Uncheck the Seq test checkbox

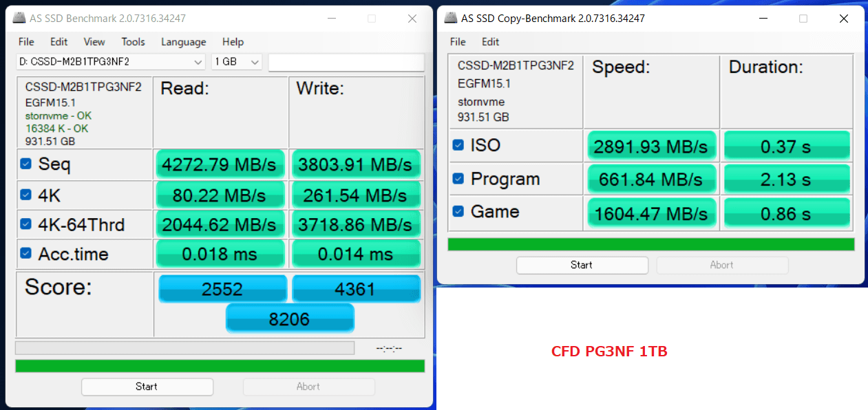tap(25, 164)
